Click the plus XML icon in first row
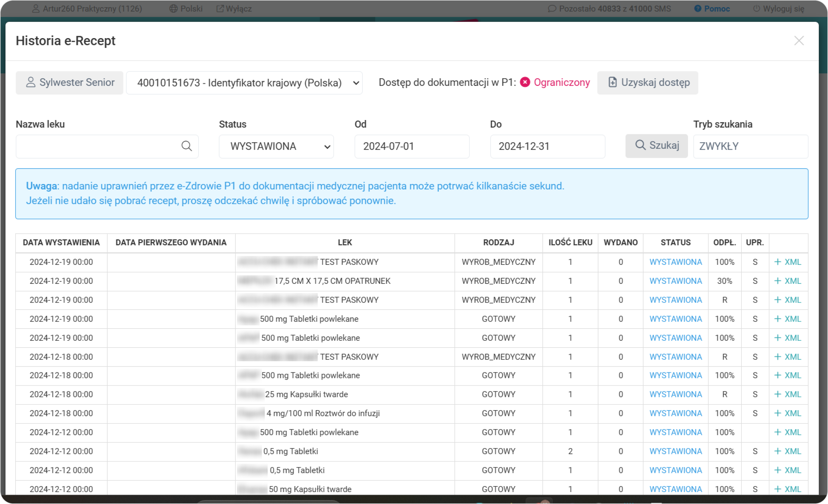828x504 pixels. coord(777,262)
